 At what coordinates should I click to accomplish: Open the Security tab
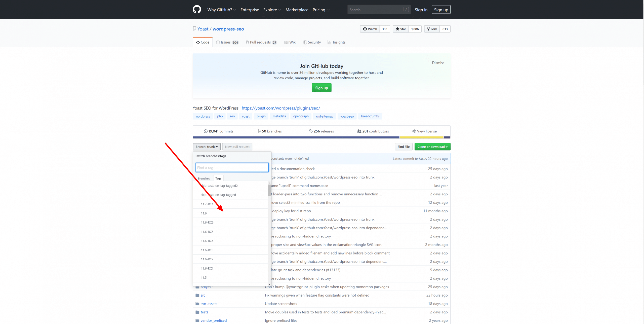tap(312, 42)
